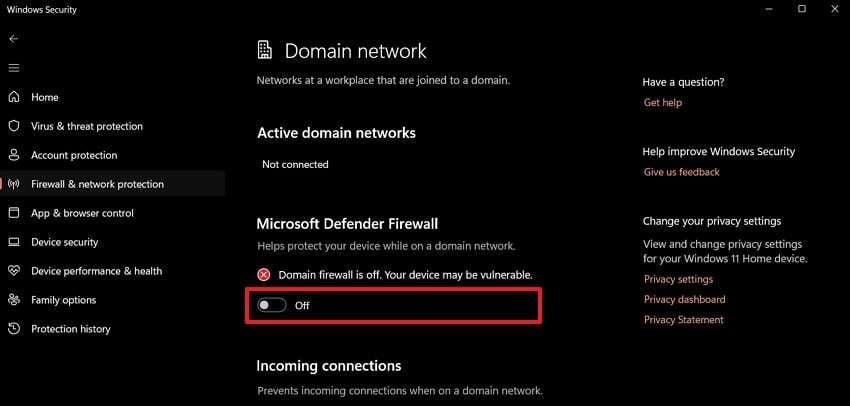Screen dimensions: 850x406
Task: Click the App & browser control icon
Action: click(14, 213)
